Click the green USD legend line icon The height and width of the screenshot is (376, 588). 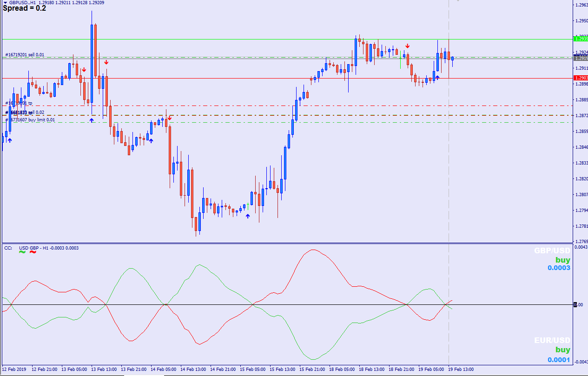[22, 252]
